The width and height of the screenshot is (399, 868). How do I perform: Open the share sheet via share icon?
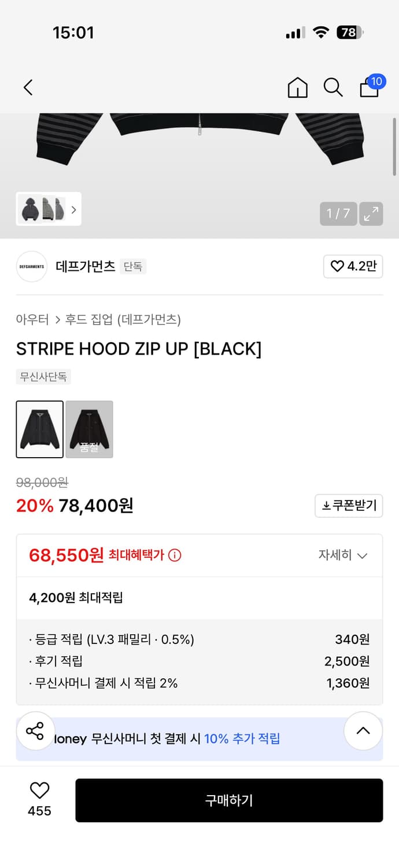pos(36,731)
